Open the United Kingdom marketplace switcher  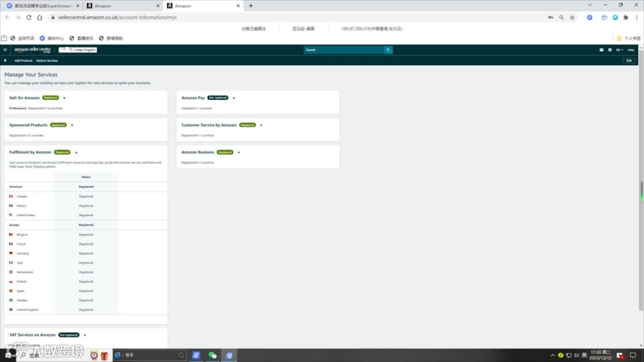78,50
